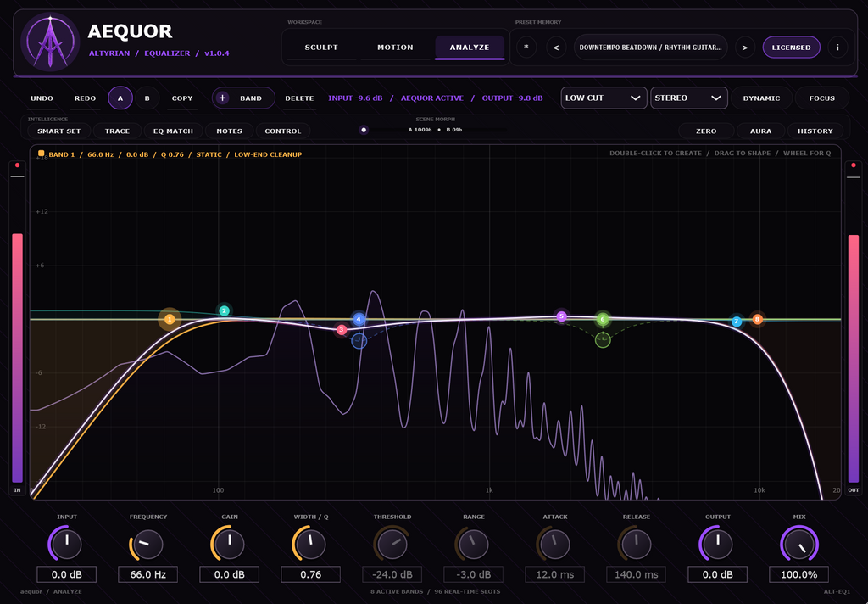Click the blue dynamic range handle below band 4

point(359,341)
